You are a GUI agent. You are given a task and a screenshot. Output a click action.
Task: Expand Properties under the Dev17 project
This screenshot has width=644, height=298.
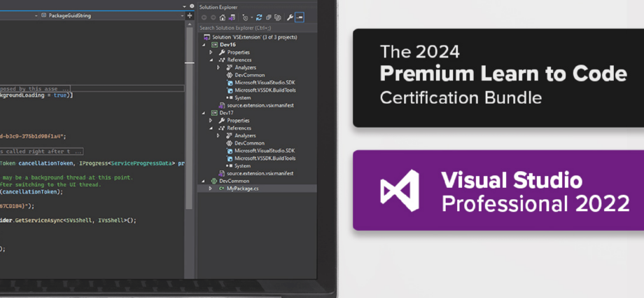point(211,120)
